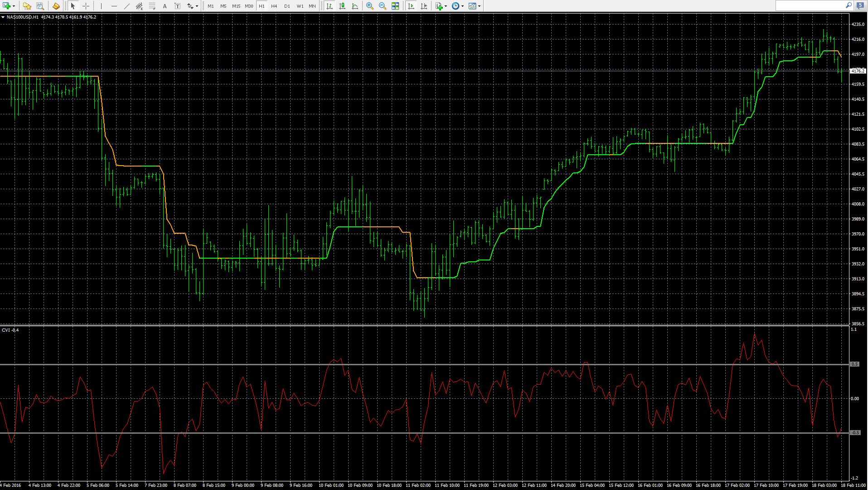
Task: Open the notifications bubble showing 5
Action: (860, 6)
